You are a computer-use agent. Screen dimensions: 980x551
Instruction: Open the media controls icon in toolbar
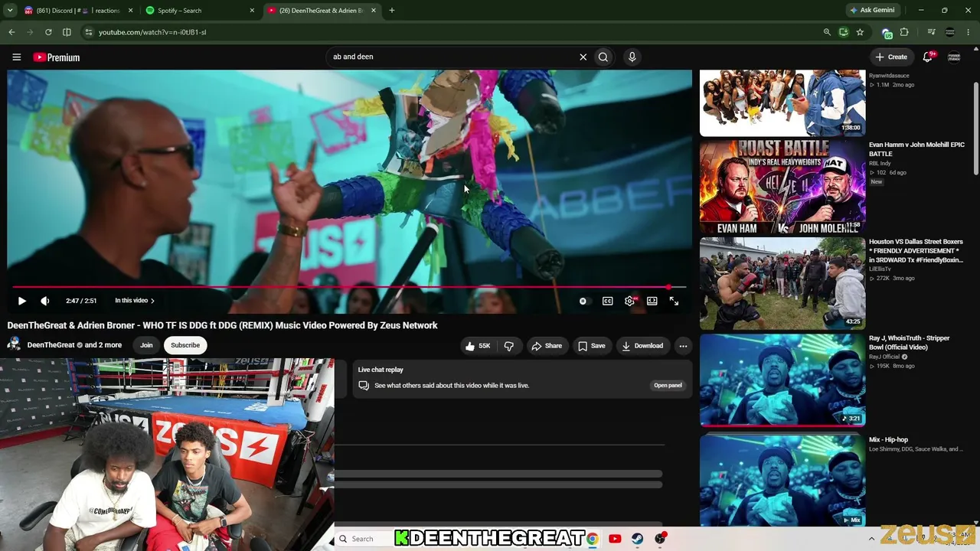[x=931, y=32]
